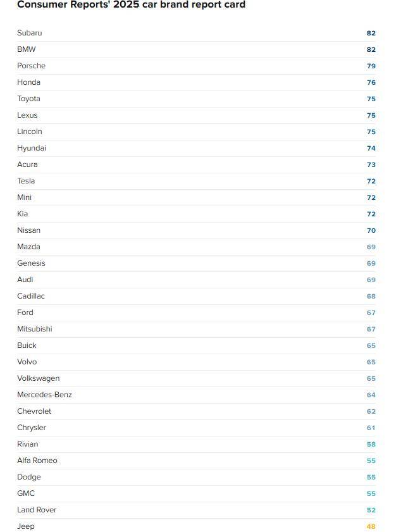The width and height of the screenshot is (401, 532).
Task: Select Hyundai's score of 74
Action: click(371, 148)
